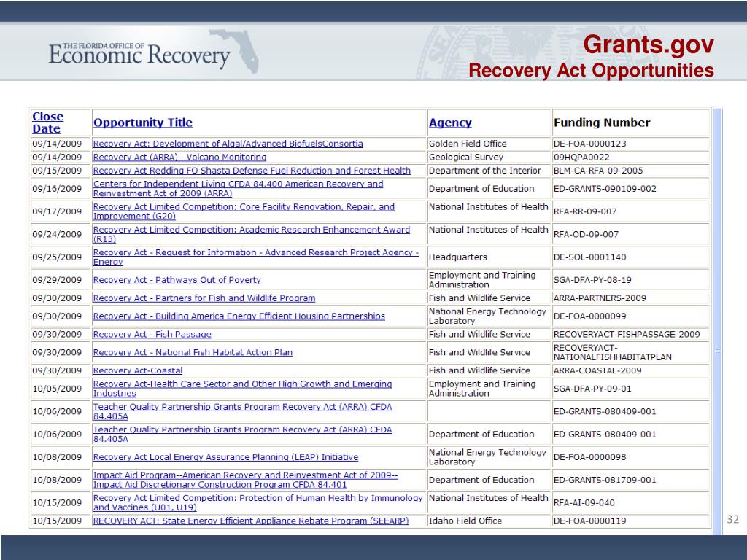Select funding number DE-FOA-0000123
This screenshot has height=560, width=747.
pyautogui.click(x=589, y=144)
